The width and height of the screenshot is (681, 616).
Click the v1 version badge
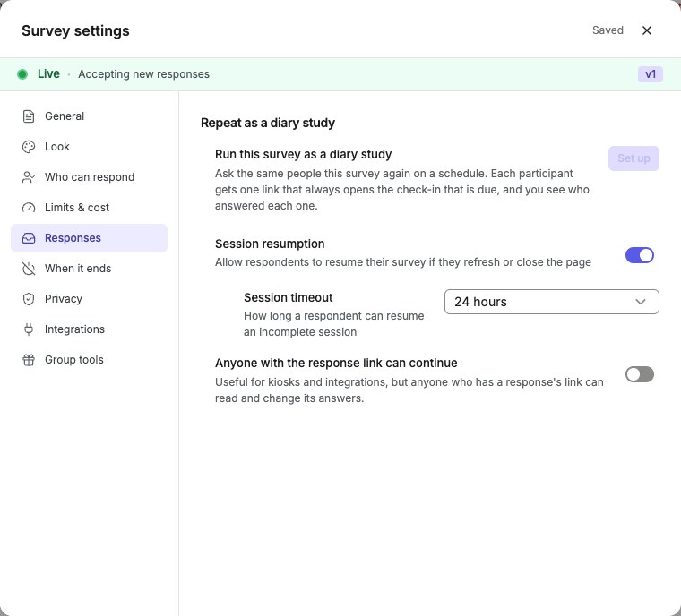click(651, 74)
